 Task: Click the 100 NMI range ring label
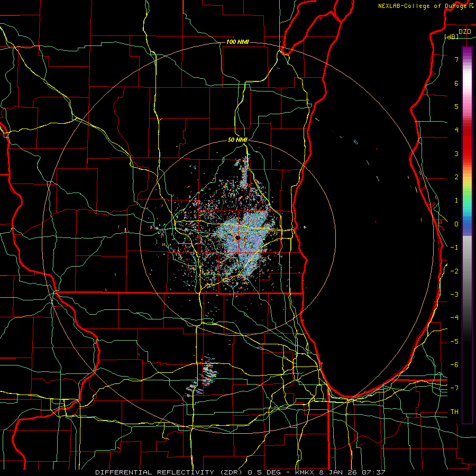click(x=237, y=42)
